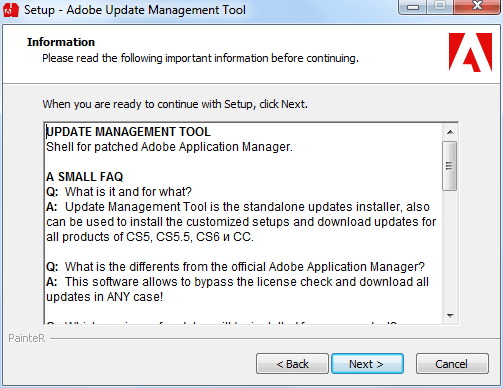This screenshot has height=388, width=503.
Task: Click the 'A SMALL FAQ' heading
Action: pos(85,177)
